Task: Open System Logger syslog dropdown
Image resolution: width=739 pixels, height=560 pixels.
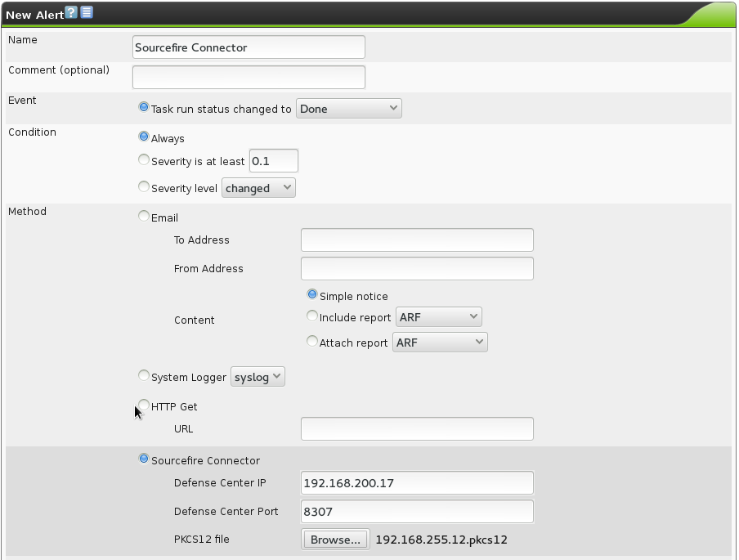Action: pyautogui.click(x=258, y=377)
